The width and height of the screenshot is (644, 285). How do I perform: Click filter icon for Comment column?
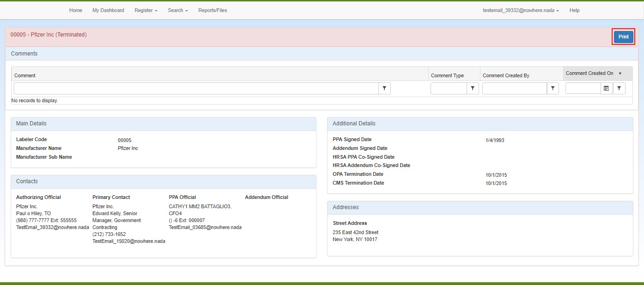(384, 88)
